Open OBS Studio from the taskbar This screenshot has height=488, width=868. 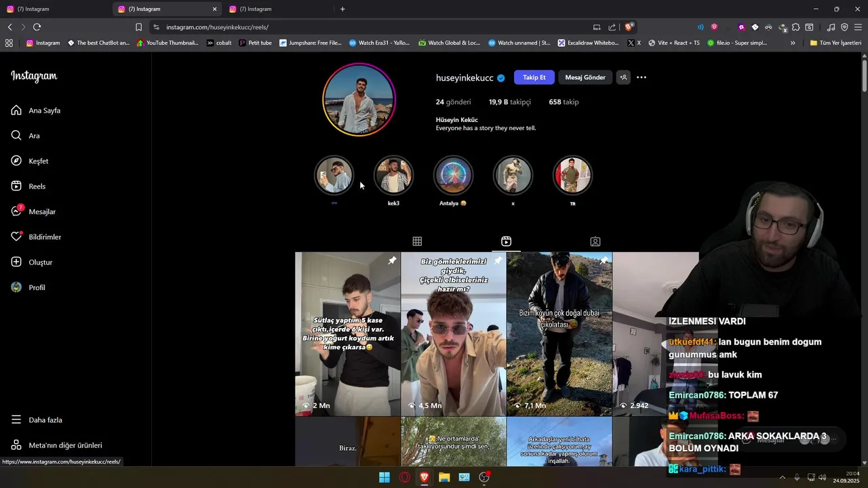click(484, 477)
